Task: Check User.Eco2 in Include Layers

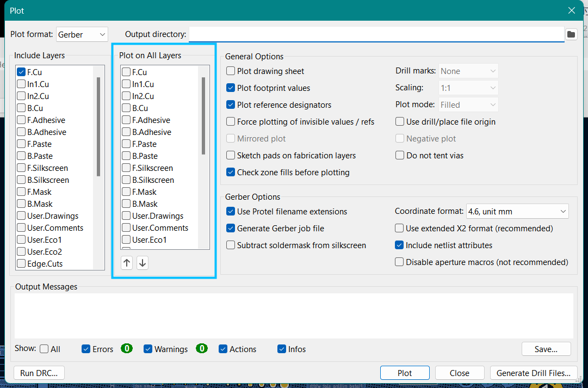Action: 21,252
